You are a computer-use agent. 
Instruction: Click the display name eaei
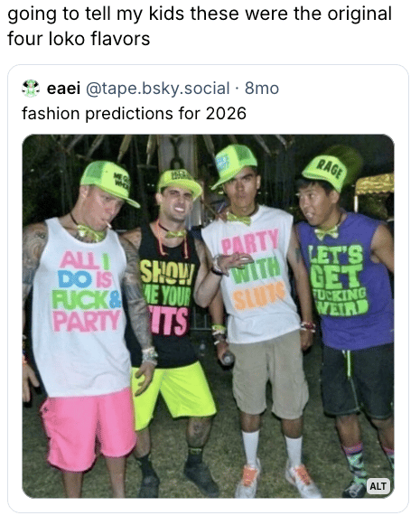click(63, 89)
